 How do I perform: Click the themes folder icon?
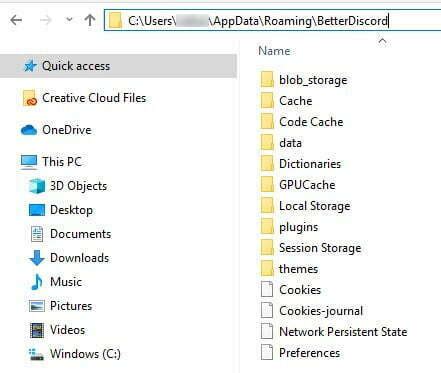(267, 269)
